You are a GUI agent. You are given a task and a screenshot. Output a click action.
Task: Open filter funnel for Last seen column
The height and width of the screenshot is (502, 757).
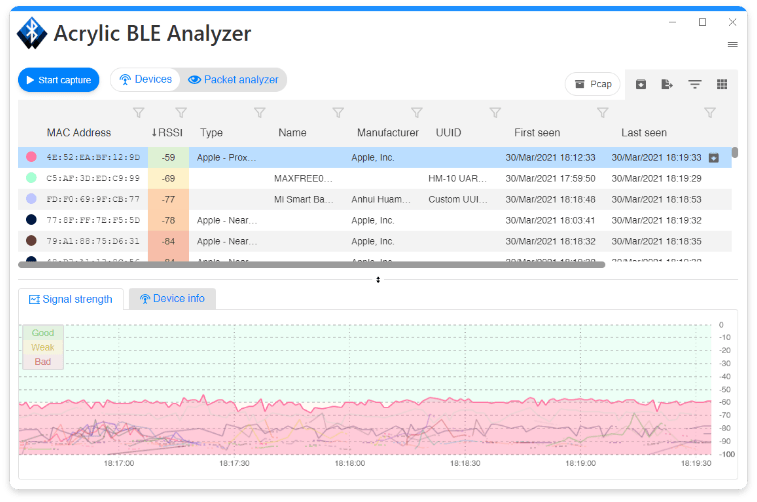[x=710, y=112]
